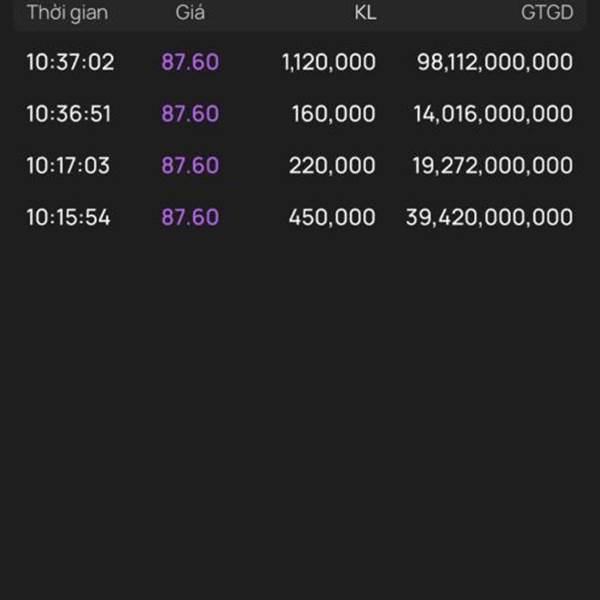Viewport: 600px width, 600px height.
Task: Click the 450,000 volume value
Action: click(x=332, y=218)
